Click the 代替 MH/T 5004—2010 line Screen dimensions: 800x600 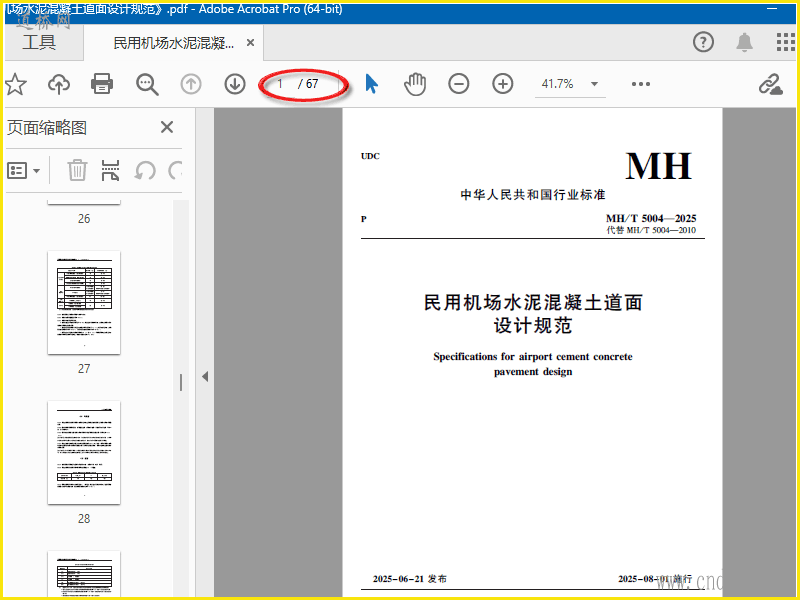pyautogui.click(x=651, y=230)
